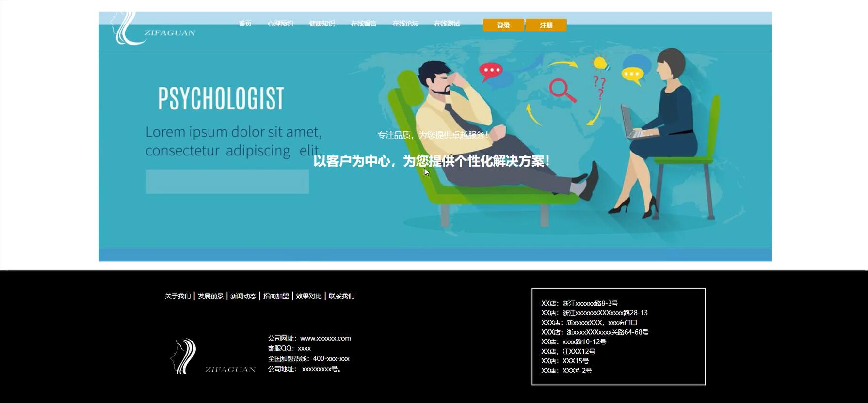This screenshot has width=868, height=403.
Task: Click the ZIFAGUAN logo in the footer
Action: [212, 356]
